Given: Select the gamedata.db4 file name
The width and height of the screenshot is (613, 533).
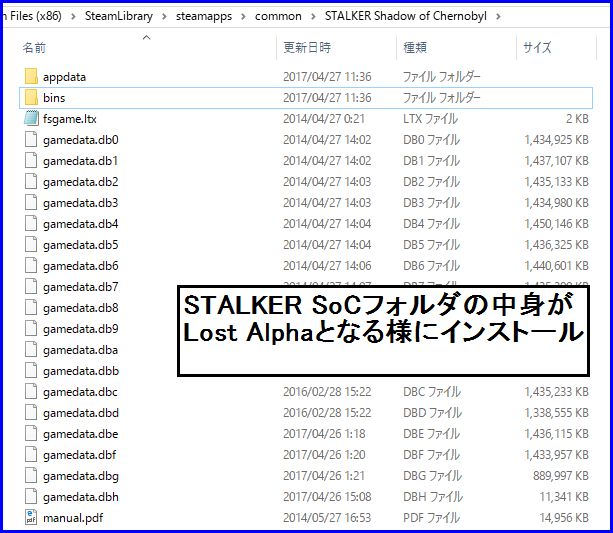Looking at the screenshot, I should pos(81,224).
